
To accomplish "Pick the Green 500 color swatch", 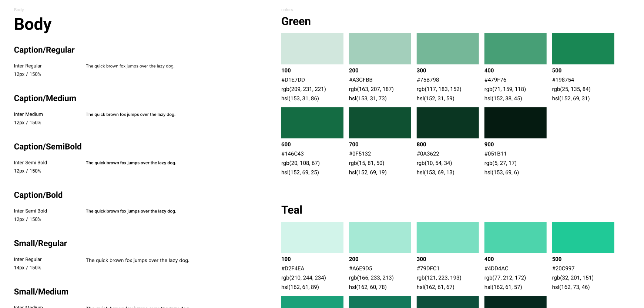I will (583, 49).
